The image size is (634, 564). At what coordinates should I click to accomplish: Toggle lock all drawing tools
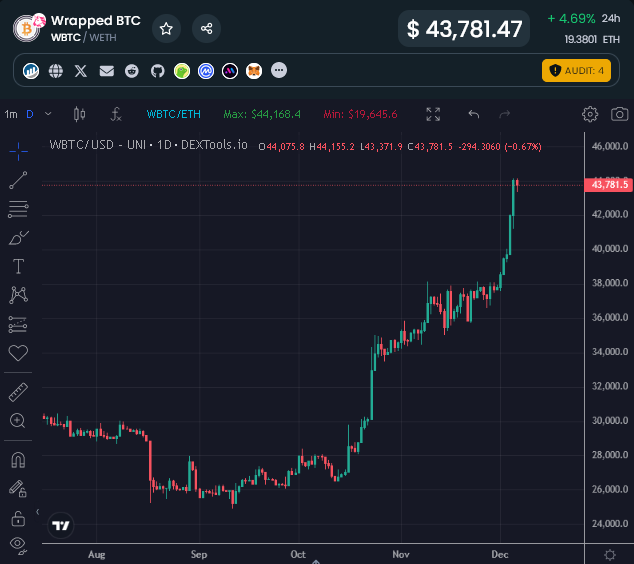click(x=18, y=518)
